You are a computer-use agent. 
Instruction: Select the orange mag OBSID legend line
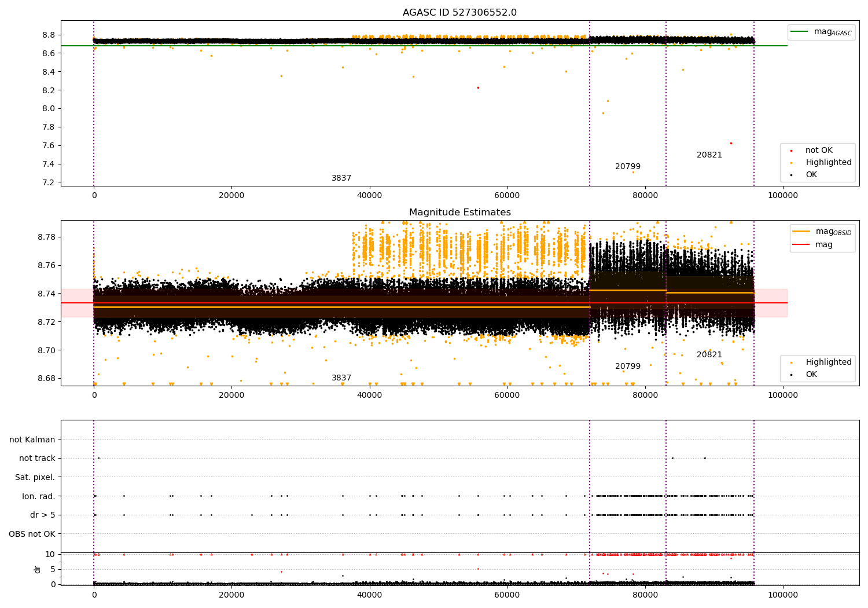[801, 232]
